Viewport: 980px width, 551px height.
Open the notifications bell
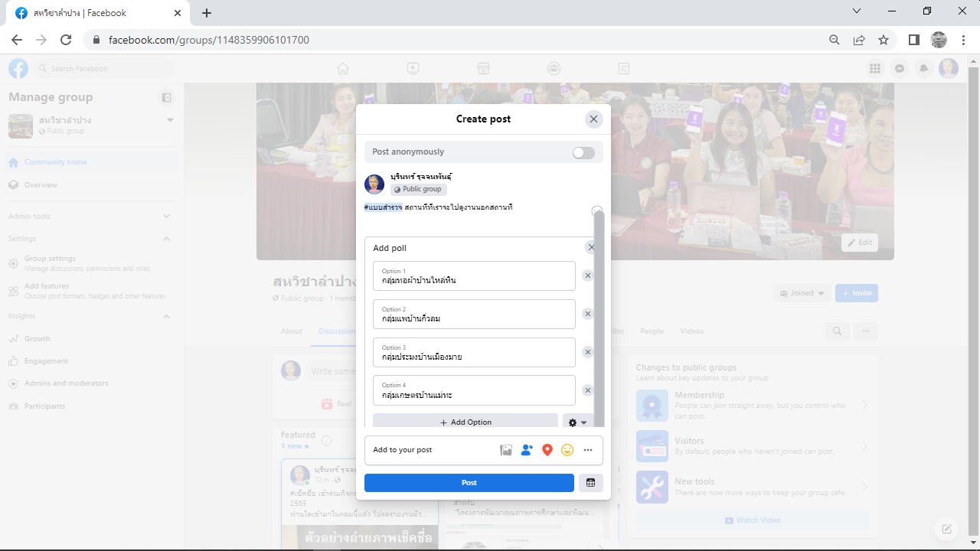[924, 69]
